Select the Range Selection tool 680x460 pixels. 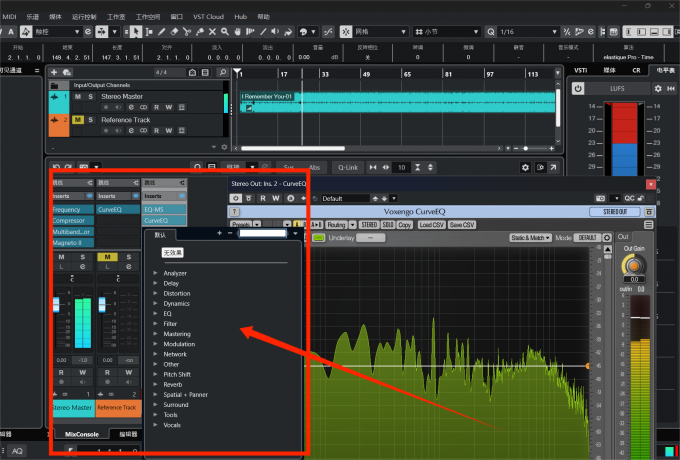[149, 32]
